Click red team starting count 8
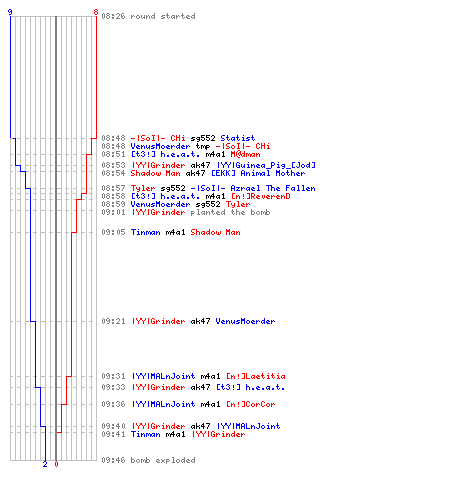Image resolution: width=450 pixels, height=500 pixels. [96, 12]
